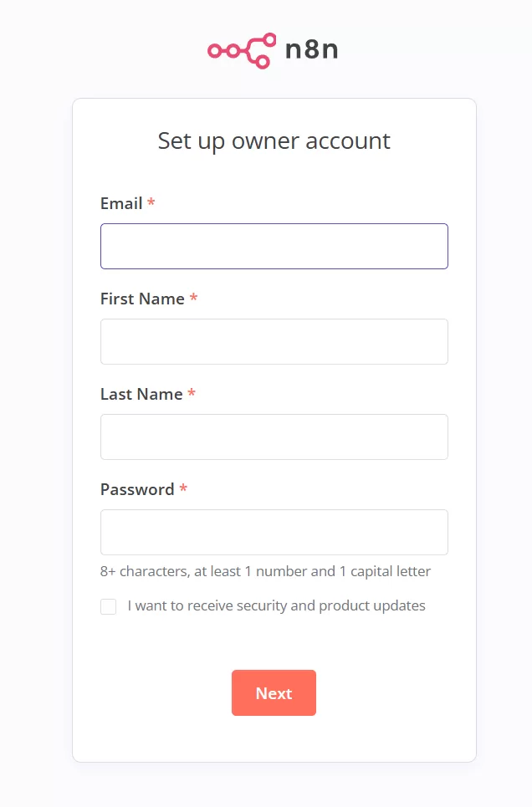Focus the Last Name input field
Viewport: 532px width, 807px height.
[274, 437]
